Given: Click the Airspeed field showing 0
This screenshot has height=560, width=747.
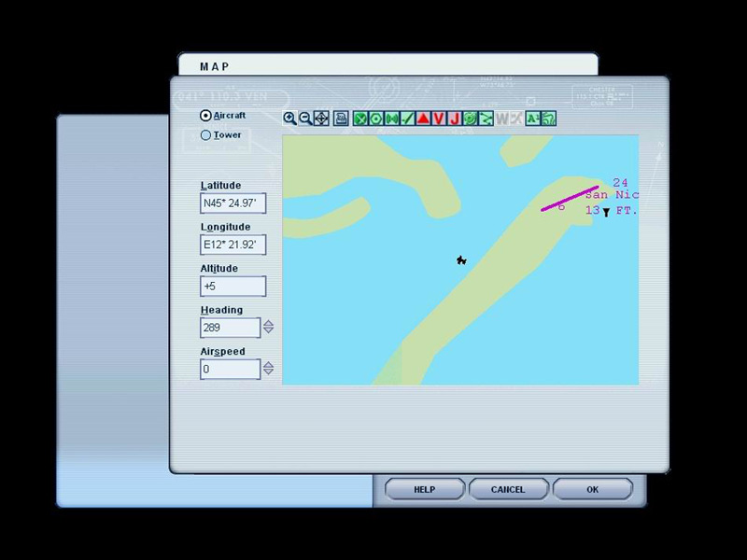Looking at the screenshot, I should (230, 369).
